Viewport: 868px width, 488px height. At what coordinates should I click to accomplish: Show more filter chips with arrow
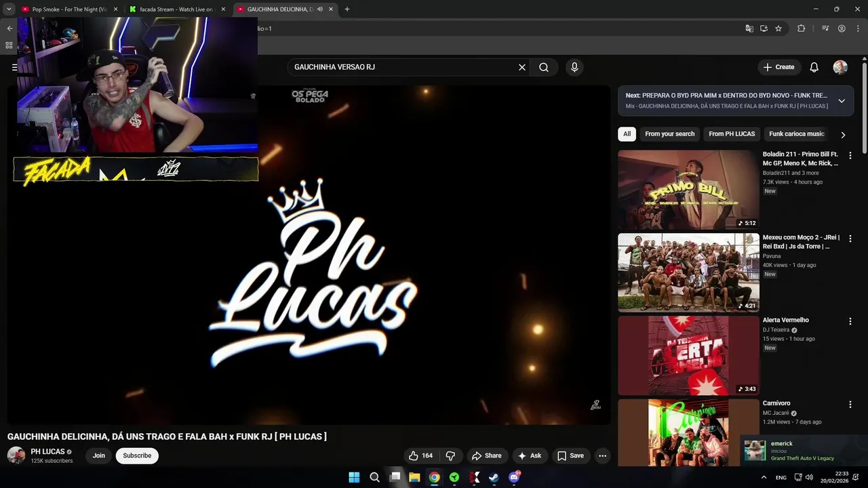click(x=843, y=135)
